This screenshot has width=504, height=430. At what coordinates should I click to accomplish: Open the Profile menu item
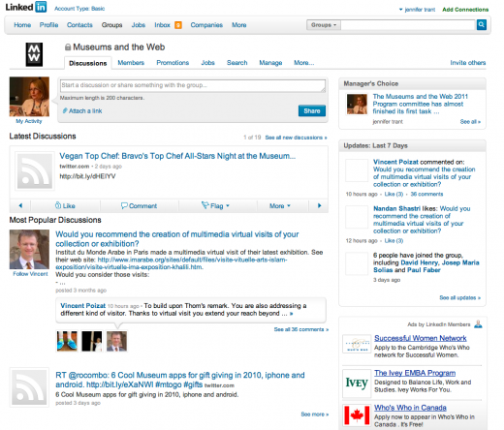[48, 25]
